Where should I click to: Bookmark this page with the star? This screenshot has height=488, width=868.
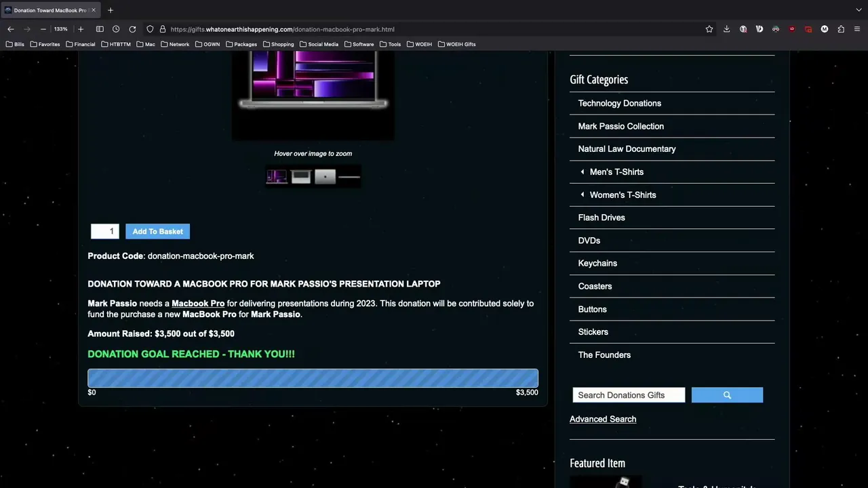[x=709, y=29]
